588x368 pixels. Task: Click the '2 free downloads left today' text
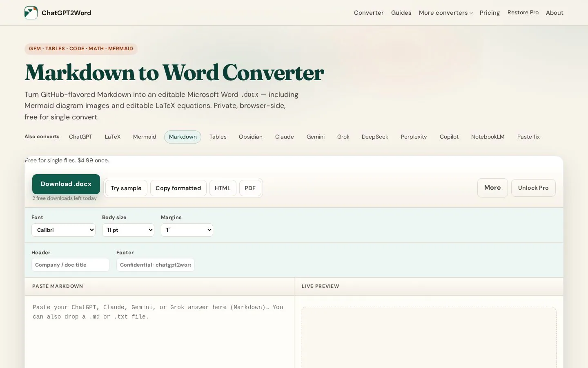click(x=65, y=198)
